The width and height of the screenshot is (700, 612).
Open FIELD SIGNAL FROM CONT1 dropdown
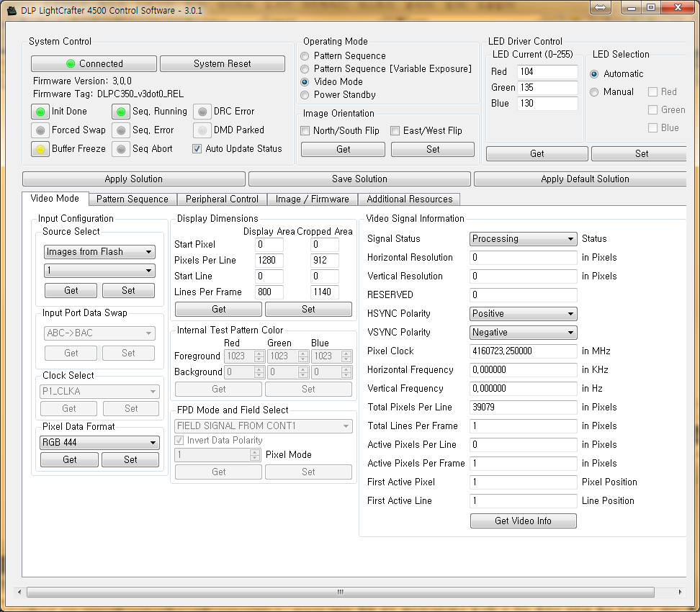point(264,426)
